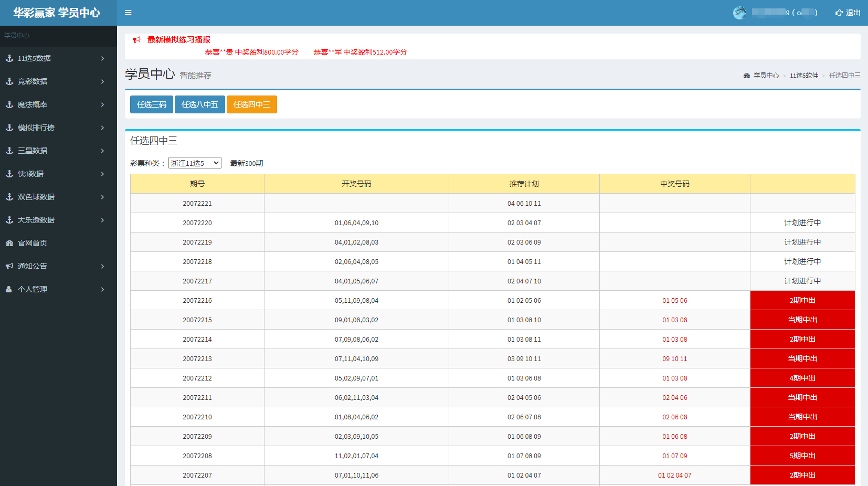Click draw numbers 01,06,04,09,10

[x=356, y=223]
